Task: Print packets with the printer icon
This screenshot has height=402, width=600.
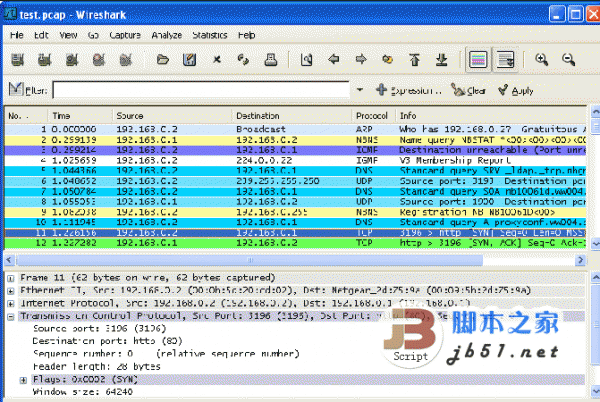Action: click(x=271, y=60)
